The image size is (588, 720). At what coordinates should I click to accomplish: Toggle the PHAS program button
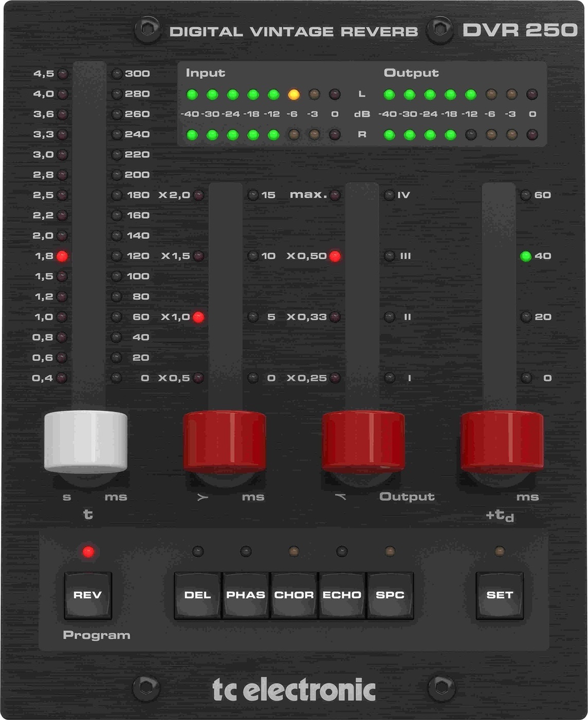246,595
